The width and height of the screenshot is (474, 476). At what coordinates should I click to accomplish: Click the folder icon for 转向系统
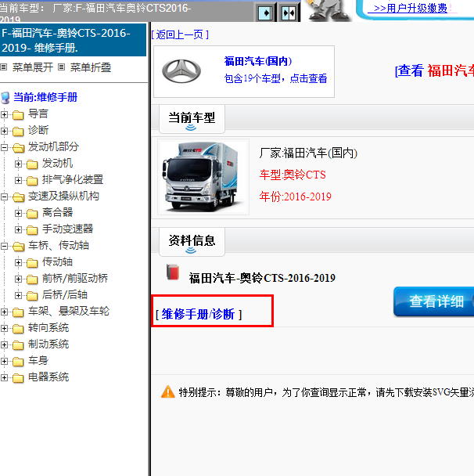[18, 329]
